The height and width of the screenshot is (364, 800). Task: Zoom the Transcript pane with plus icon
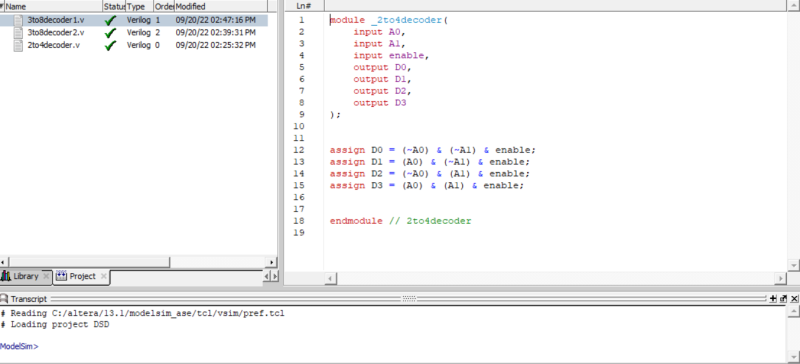click(773, 299)
